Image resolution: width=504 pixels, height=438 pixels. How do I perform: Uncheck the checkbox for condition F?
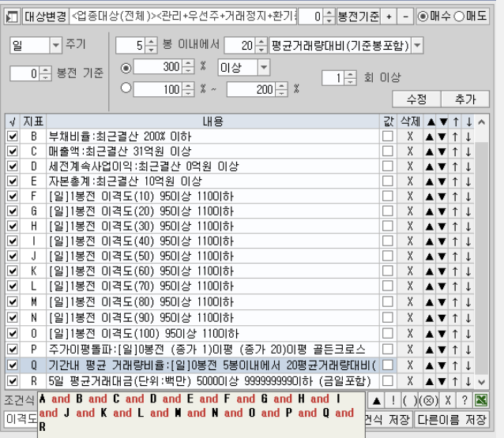click(x=12, y=196)
